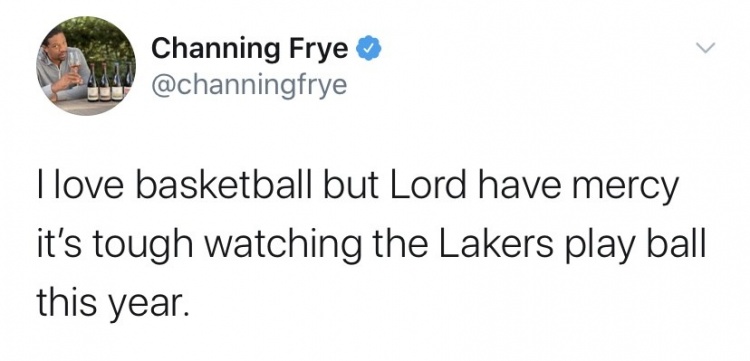
Task: Click the last word "ball" on the second line
Action: click(x=685, y=244)
